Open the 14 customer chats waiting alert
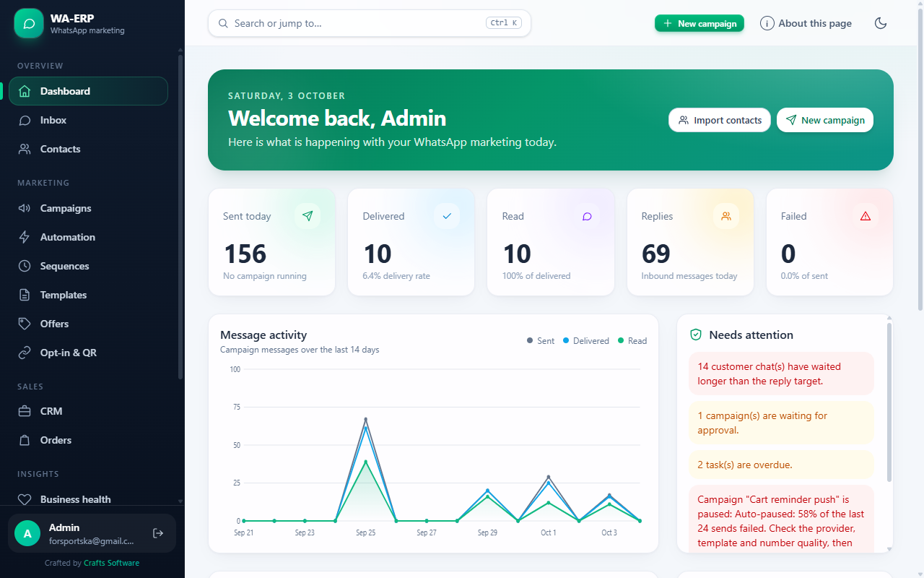The image size is (924, 578). tap(781, 374)
